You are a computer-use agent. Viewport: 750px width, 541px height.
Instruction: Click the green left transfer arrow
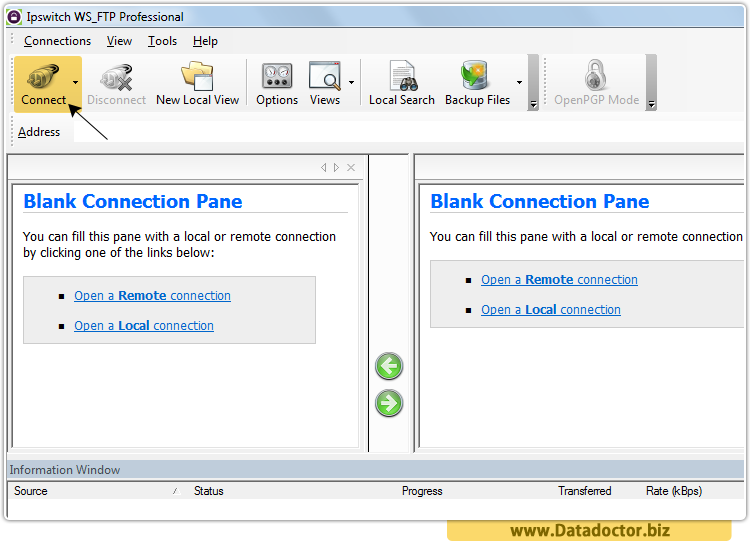click(x=389, y=366)
